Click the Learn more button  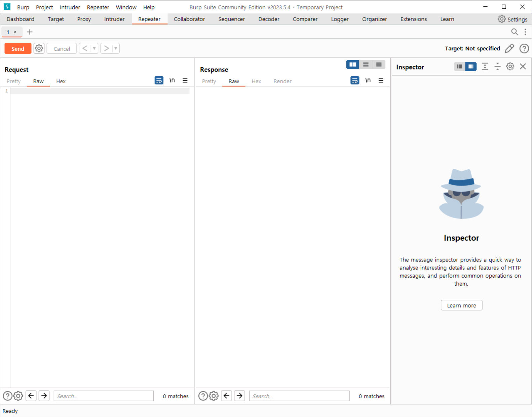461,305
